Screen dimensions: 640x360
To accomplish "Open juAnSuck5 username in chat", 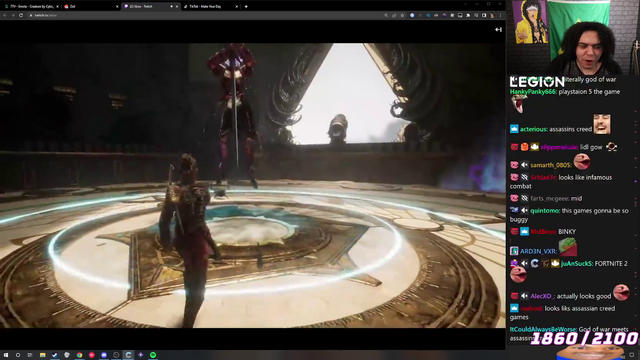I will pyautogui.click(x=577, y=264).
